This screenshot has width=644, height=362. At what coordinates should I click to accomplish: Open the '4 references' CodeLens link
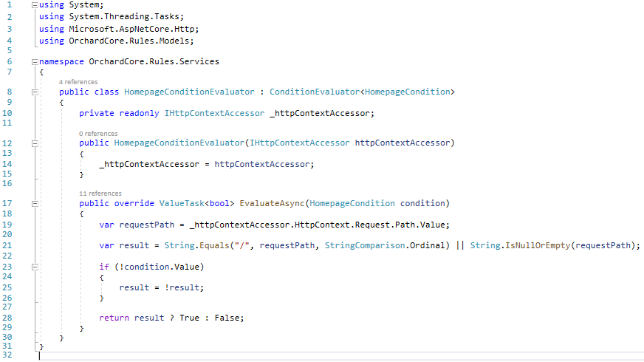pos(78,82)
